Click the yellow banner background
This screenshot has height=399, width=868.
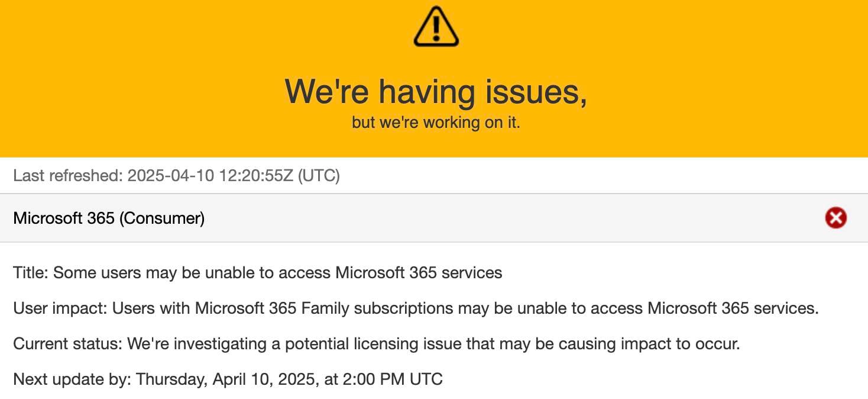(148, 77)
